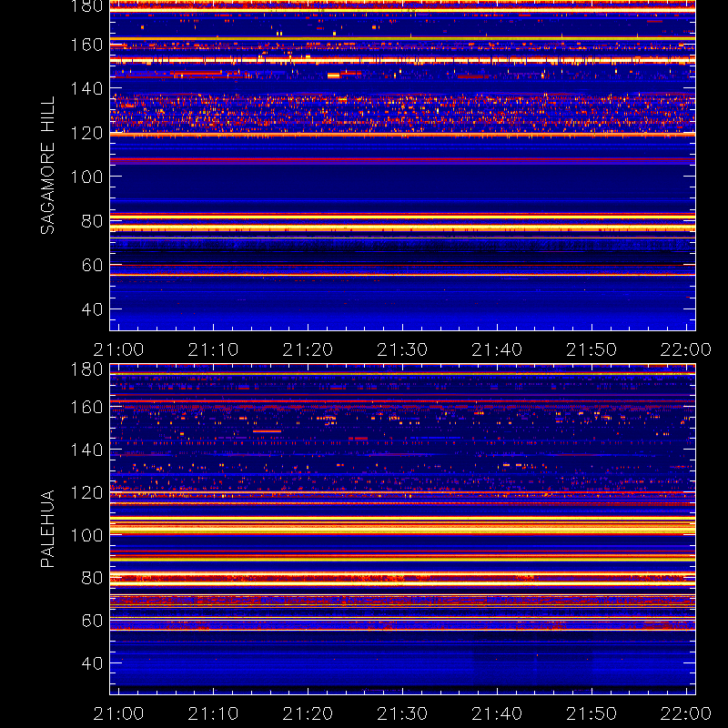Select the 120 tick label on Palehua plot
This screenshot has width=728, height=728.
pyautogui.click(x=86, y=492)
